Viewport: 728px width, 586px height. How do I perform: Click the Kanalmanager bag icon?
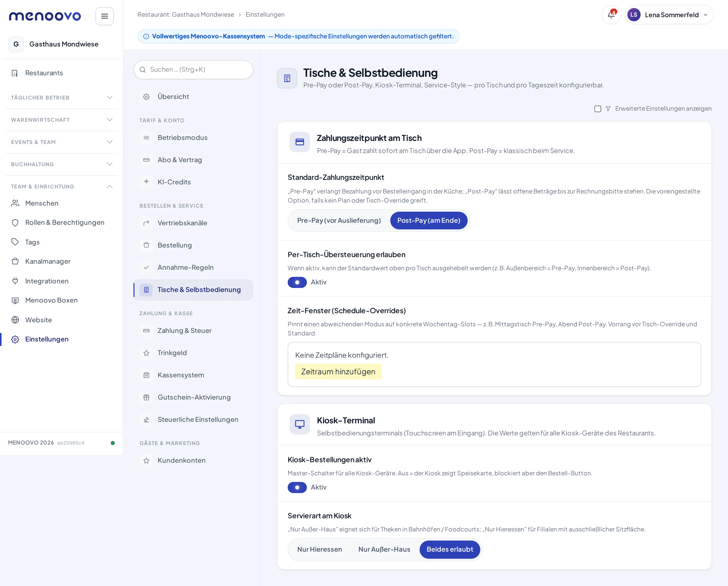click(15, 261)
